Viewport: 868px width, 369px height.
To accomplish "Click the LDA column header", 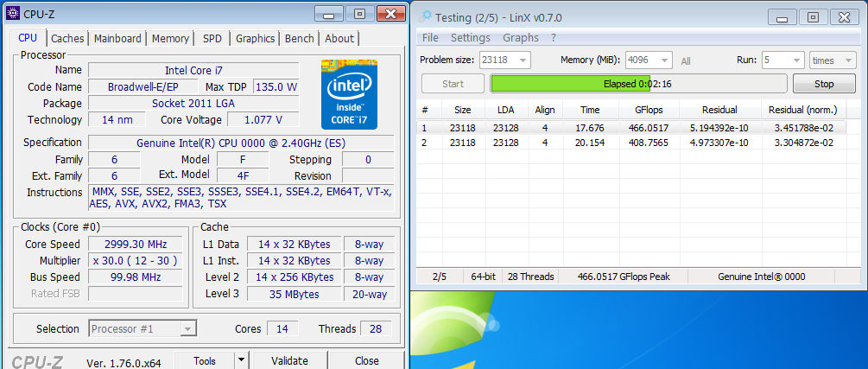I will pyautogui.click(x=506, y=110).
